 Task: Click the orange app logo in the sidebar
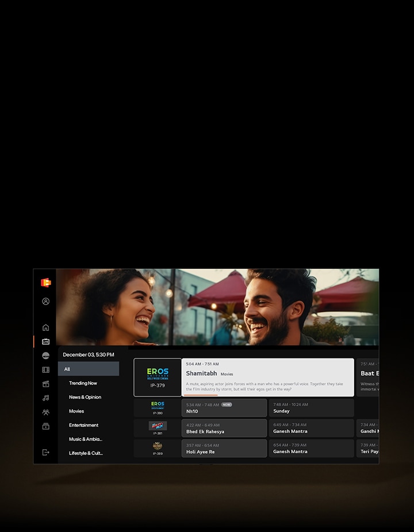click(46, 283)
